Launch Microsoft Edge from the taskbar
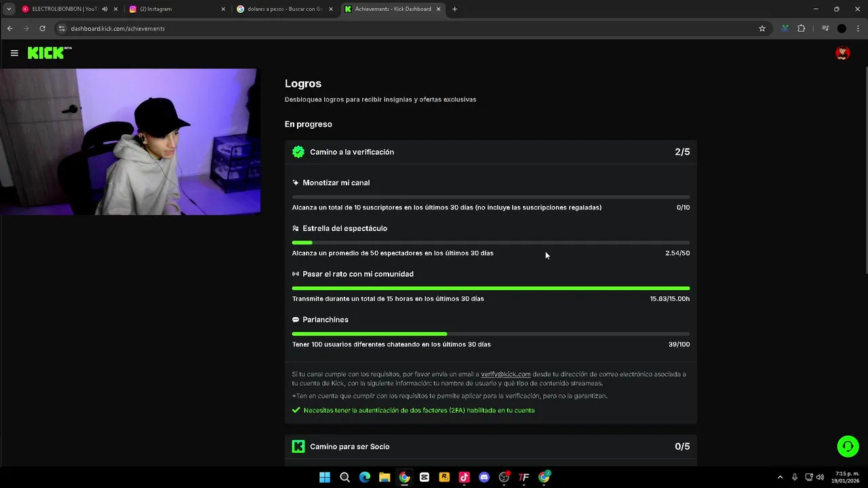 365,477
